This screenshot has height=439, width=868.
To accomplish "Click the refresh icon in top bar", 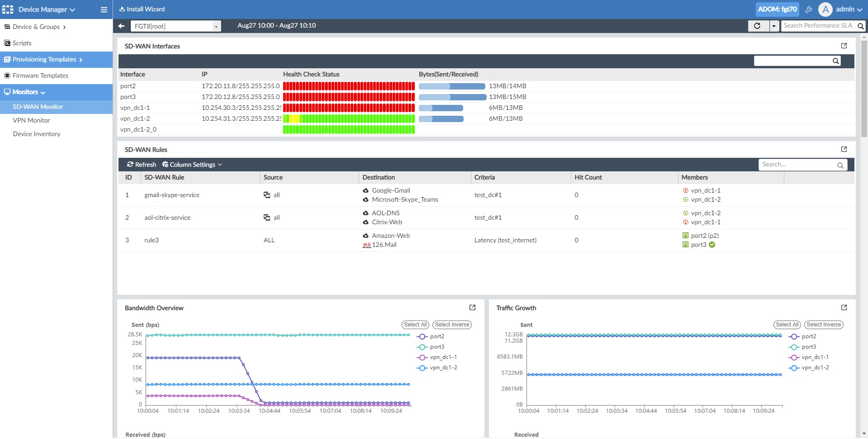I will (758, 26).
